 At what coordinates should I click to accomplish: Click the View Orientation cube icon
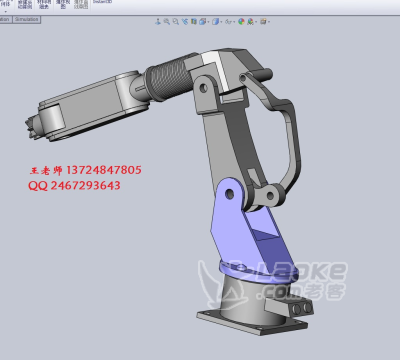pos(202,22)
